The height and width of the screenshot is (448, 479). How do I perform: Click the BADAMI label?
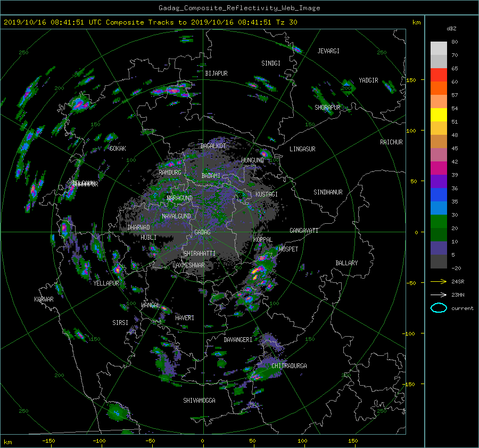[211, 176]
